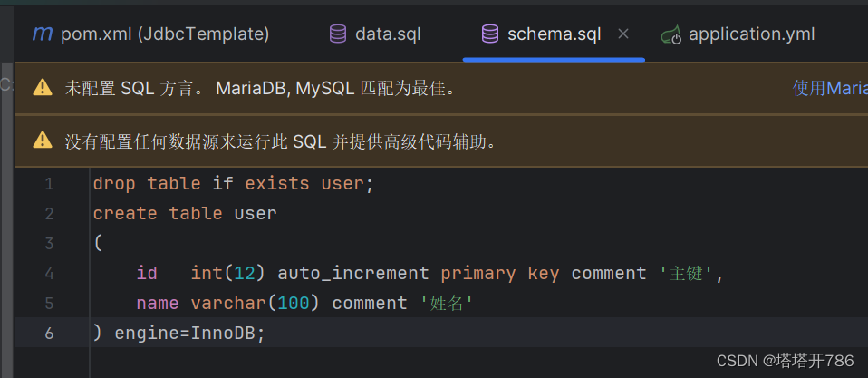This screenshot has height=378, width=868.
Task: Click the '姓名' comment string
Action: pyautogui.click(x=448, y=303)
